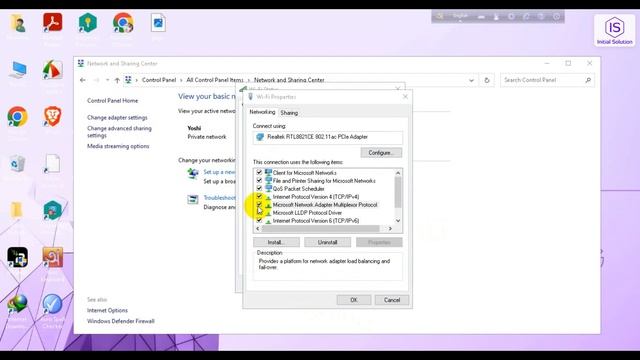This screenshot has width=640, height=360.
Task: Open the blue checkmark desktop shortcut
Action: 52,304
